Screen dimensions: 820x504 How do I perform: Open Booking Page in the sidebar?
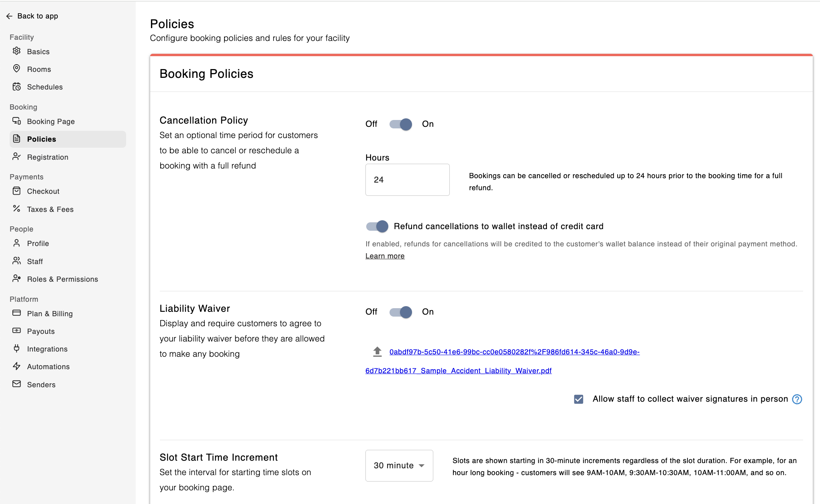pyautogui.click(x=51, y=122)
